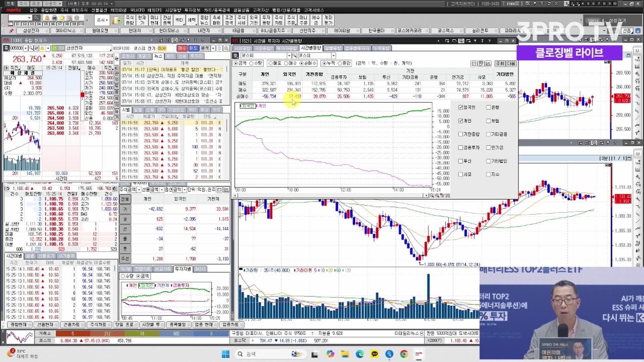Image resolution: width=644 pixels, height=362 pixels.
Task: Click the search magnifier in top toolbar
Action: [36, 18]
